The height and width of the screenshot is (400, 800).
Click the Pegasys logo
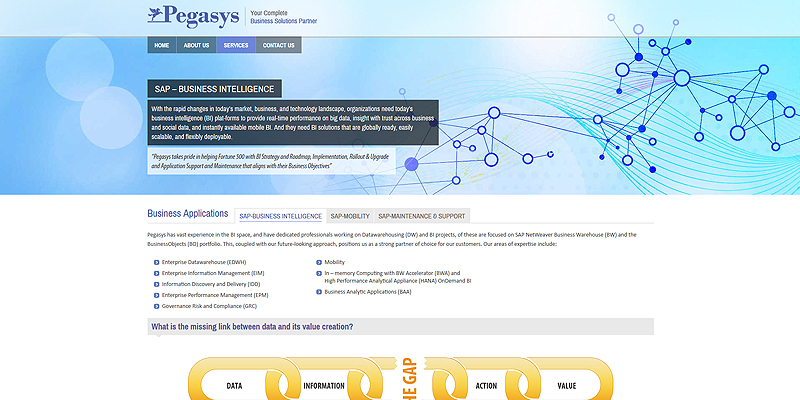(x=193, y=15)
